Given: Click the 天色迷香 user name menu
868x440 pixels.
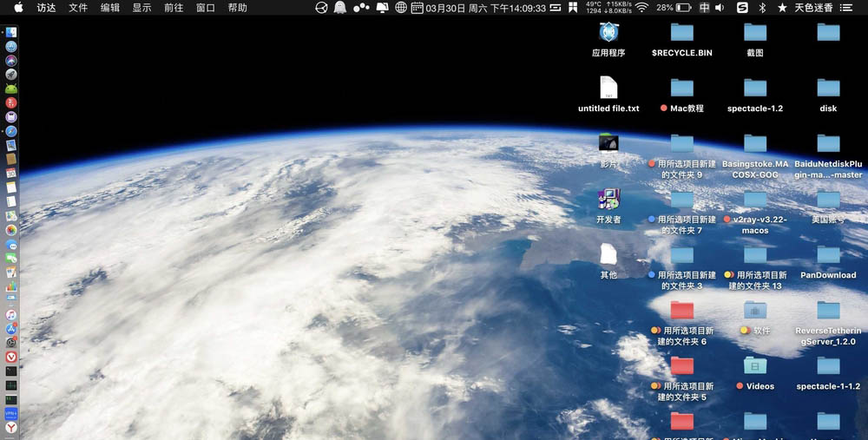Looking at the screenshot, I should point(813,8).
